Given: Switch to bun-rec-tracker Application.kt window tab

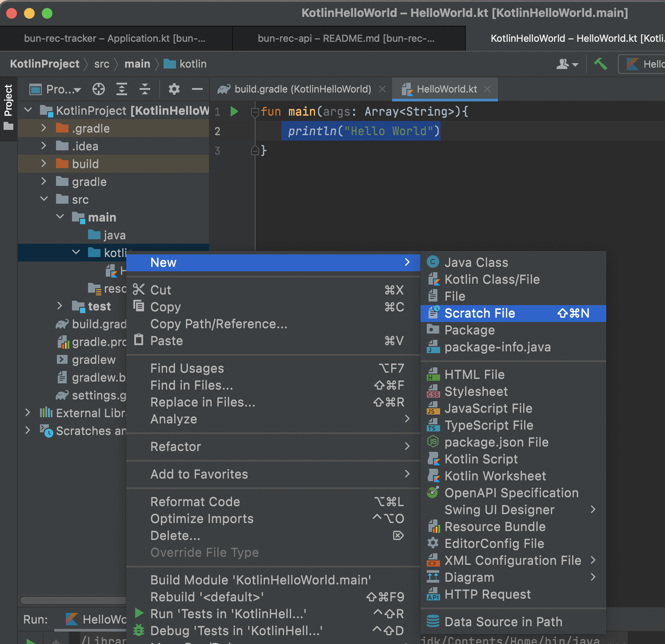Looking at the screenshot, I should (115, 38).
